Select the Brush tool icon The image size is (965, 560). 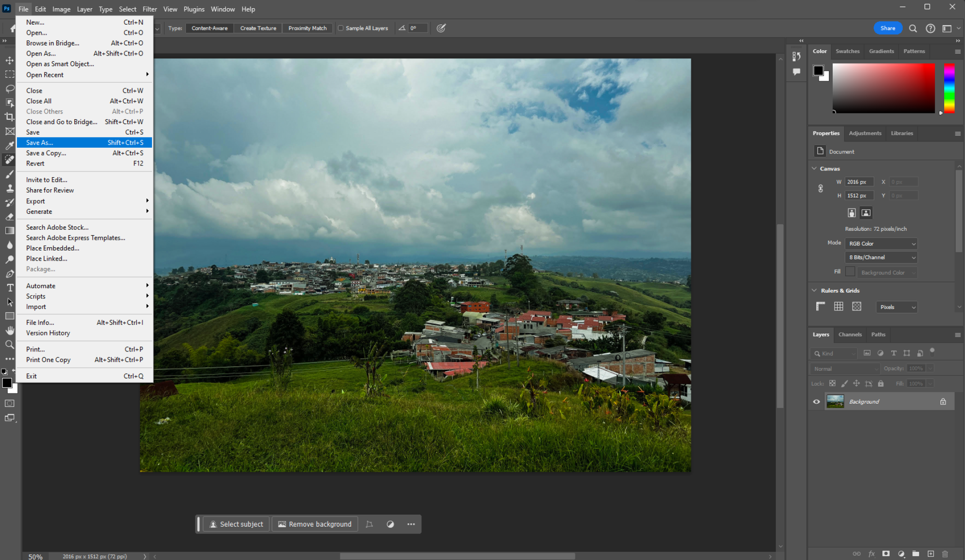pyautogui.click(x=9, y=175)
